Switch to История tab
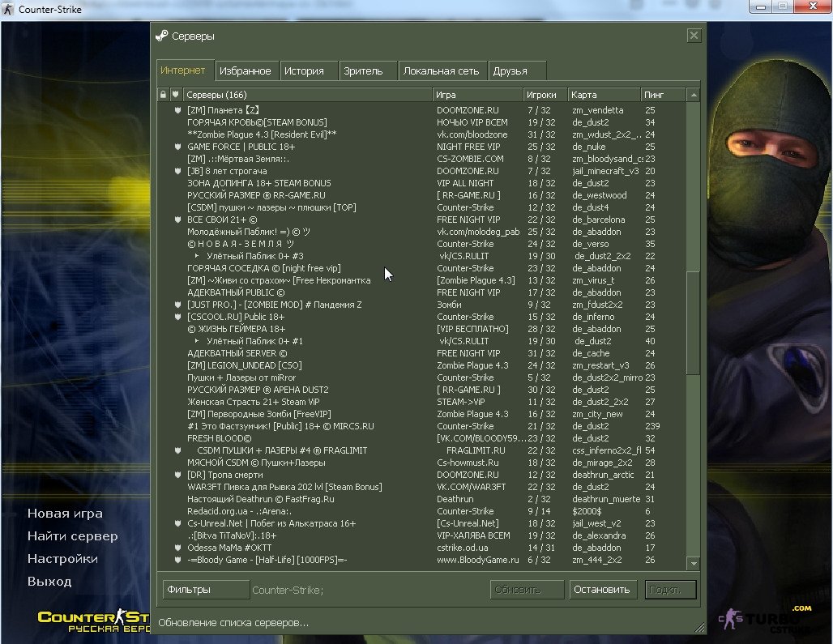The height and width of the screenshot is (644, 833). pos(309,70)
